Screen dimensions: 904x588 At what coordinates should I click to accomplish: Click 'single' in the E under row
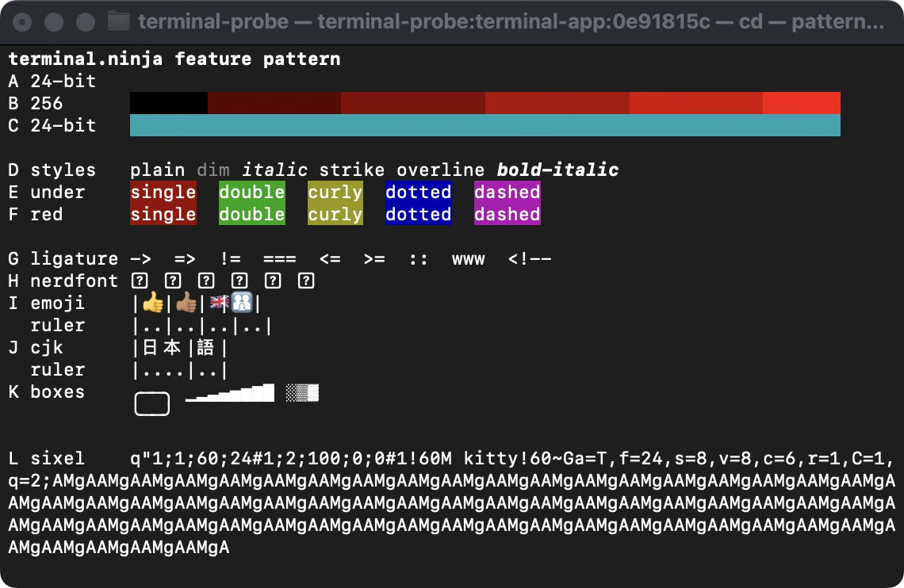tap(163, 192)
